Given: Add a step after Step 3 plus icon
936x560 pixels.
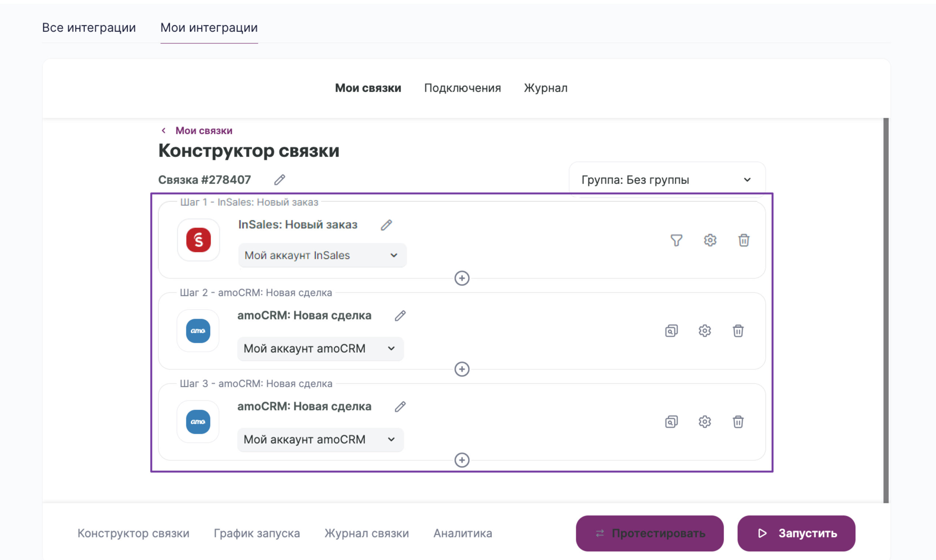Looking at the screenshot, I should [461, 460].
